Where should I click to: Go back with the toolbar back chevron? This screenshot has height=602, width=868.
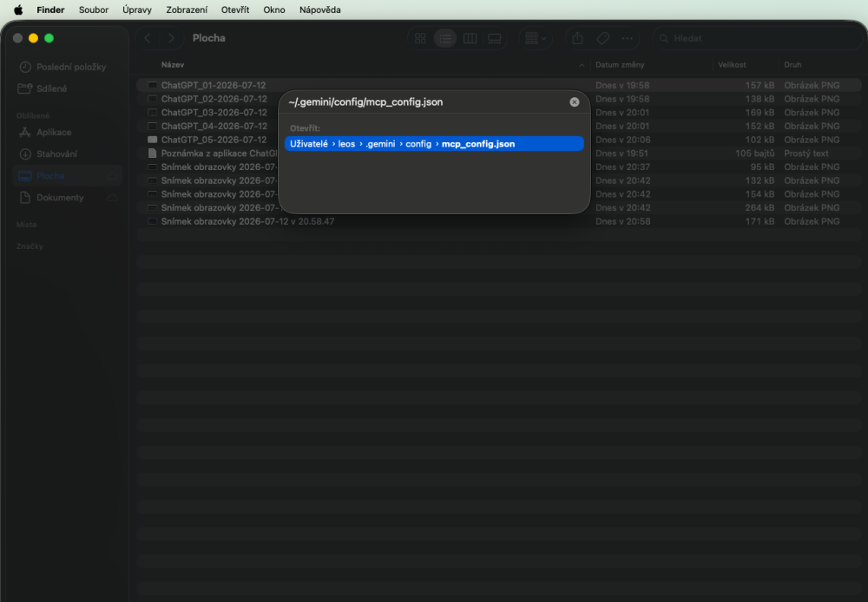(x=148, y=38)
